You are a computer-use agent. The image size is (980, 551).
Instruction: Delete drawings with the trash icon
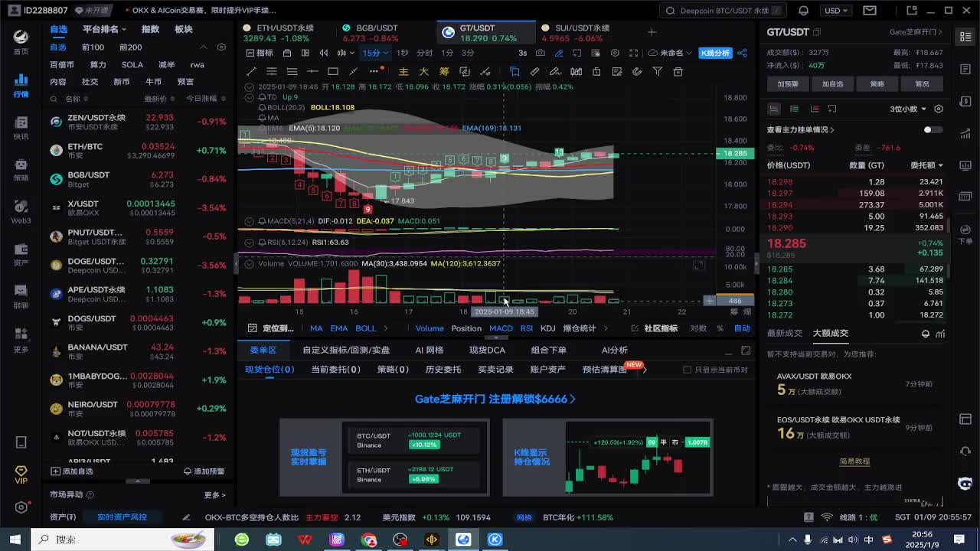point(678,71)
